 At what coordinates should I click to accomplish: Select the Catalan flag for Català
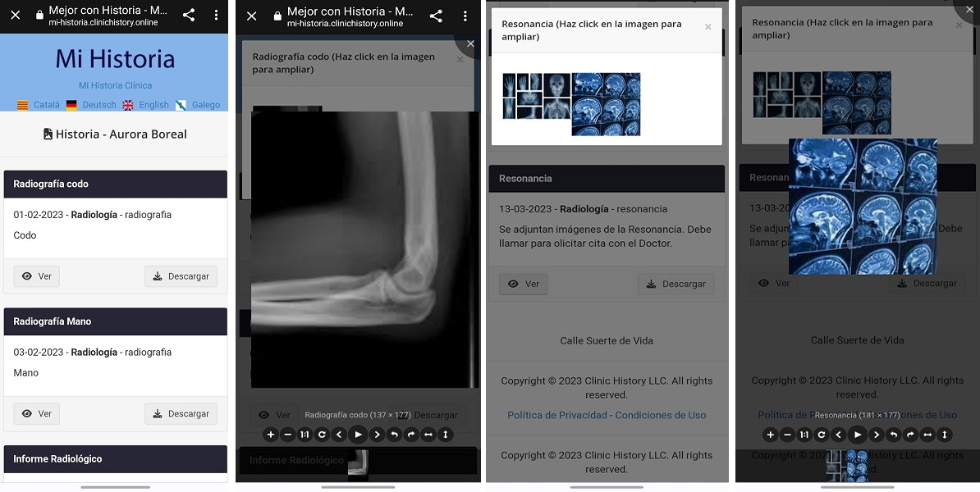22,105
